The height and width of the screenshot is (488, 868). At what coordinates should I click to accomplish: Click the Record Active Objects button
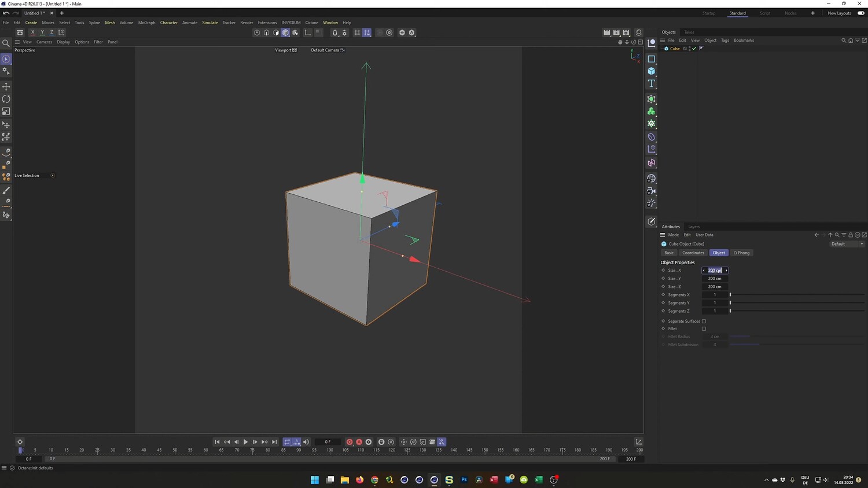(x=350, y=442)
